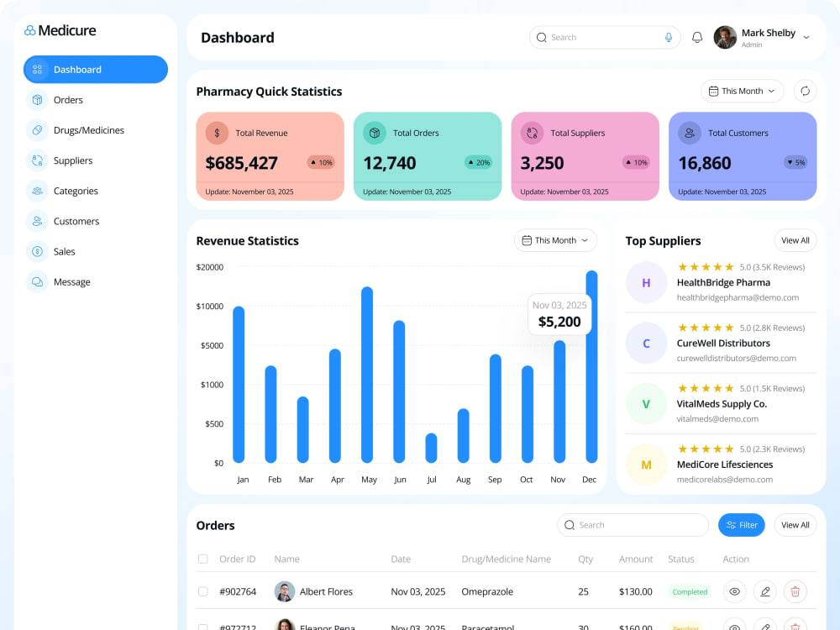Click the Suppliers icon in sidebar

coord(38,160)
